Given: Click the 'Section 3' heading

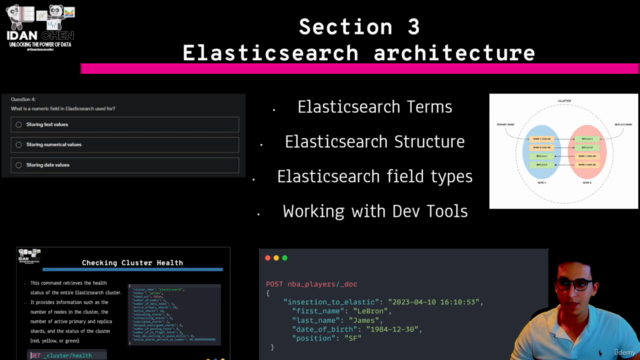Looking at the screenshot, I should (x=359, y=27).
